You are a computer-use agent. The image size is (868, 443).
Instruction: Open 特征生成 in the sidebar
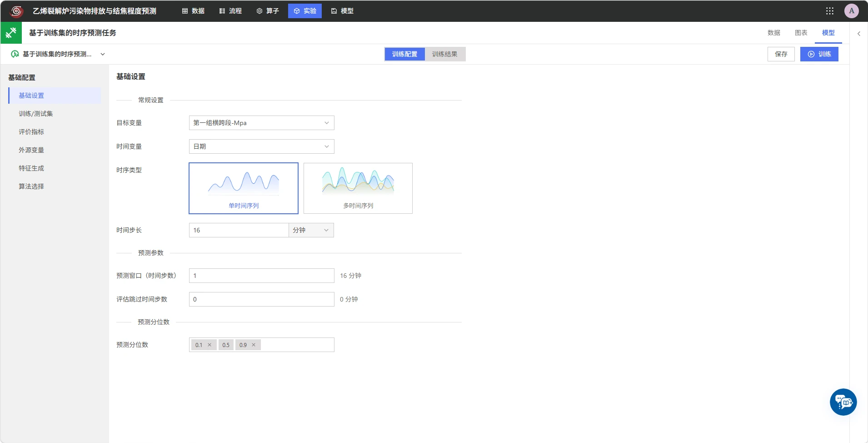(55, 168)
